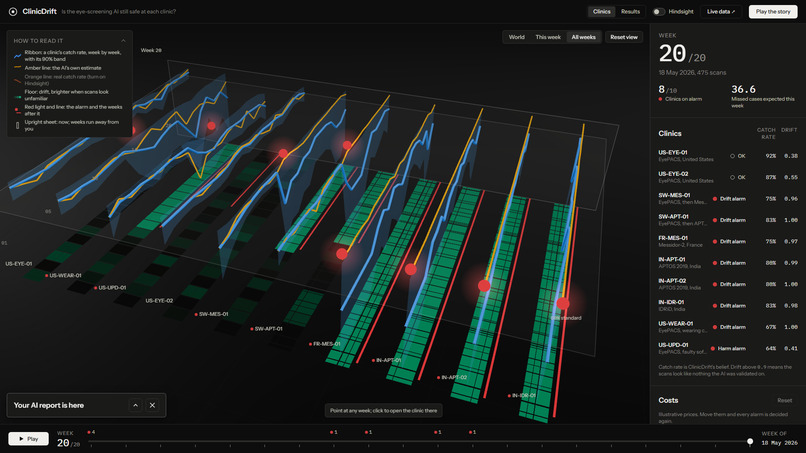Click the Play button in the timeline
The height and width of the screenshot is (453, 806).
[x=28, y=439]
